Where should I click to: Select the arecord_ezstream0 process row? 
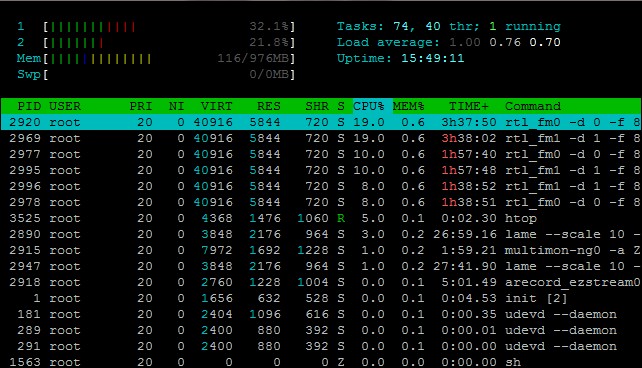pos(321,282)
